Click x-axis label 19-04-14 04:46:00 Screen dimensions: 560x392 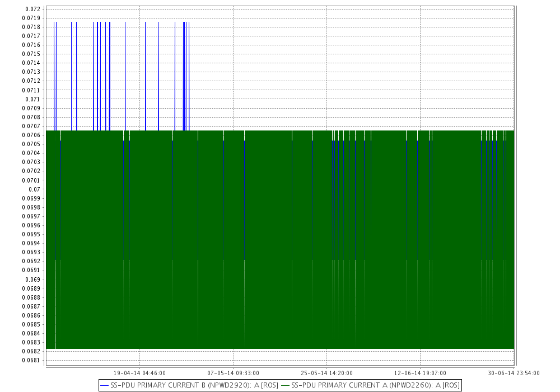pyautogui.click(x=139, y=373)
